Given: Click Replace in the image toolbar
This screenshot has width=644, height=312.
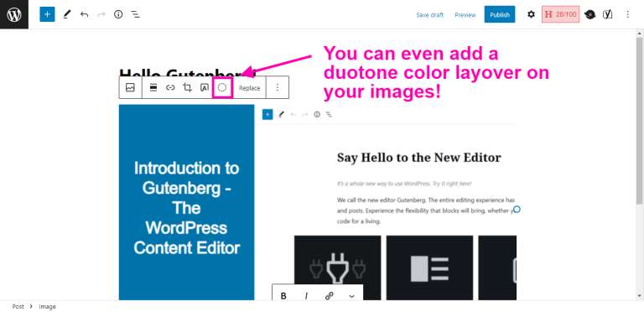Looking at the screenshot, I should coord(249,88).
